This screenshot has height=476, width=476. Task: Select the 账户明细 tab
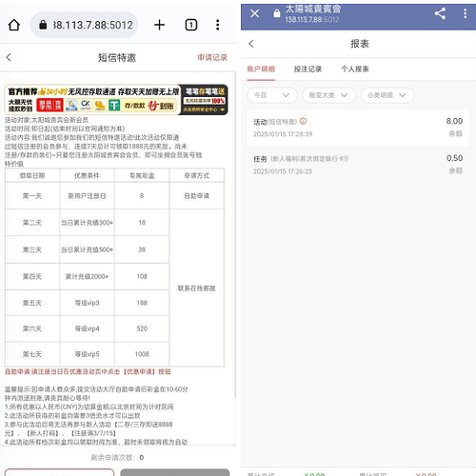click(x=261, y=69)
